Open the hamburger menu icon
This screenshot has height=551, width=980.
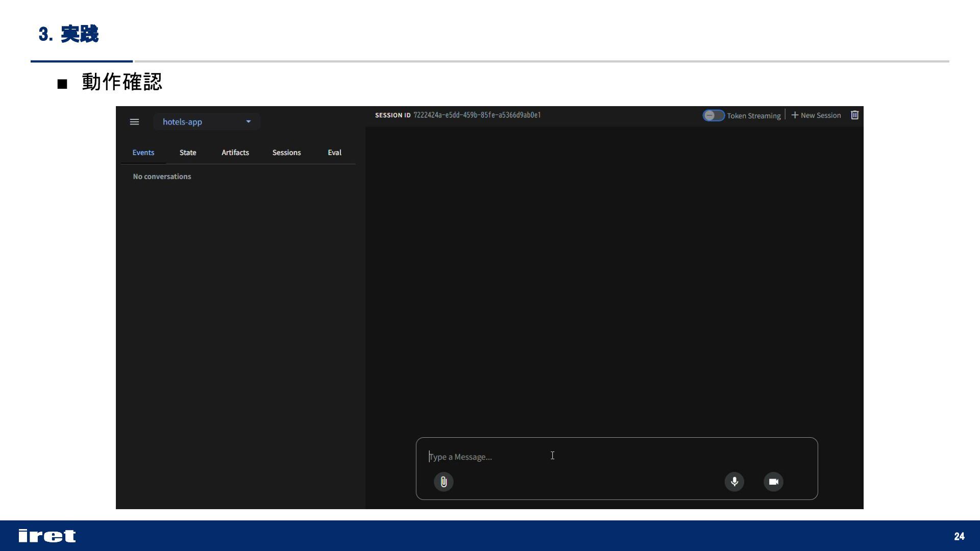(x=134, y=122)
